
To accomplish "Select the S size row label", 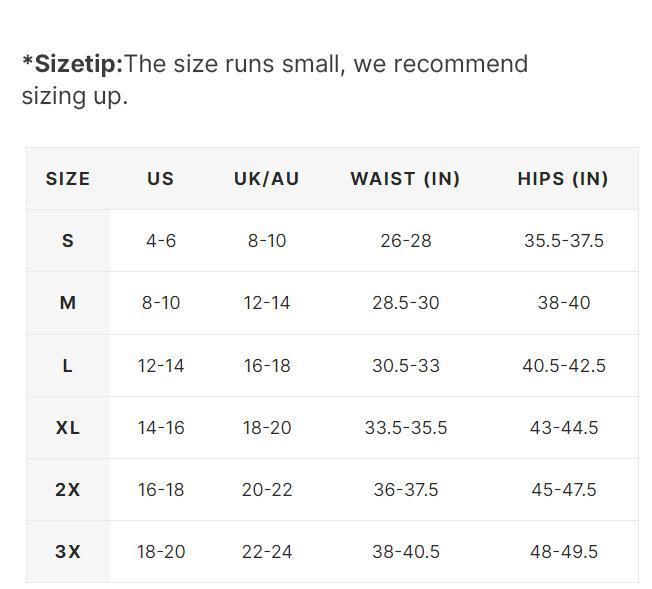I will click(68, 241).
